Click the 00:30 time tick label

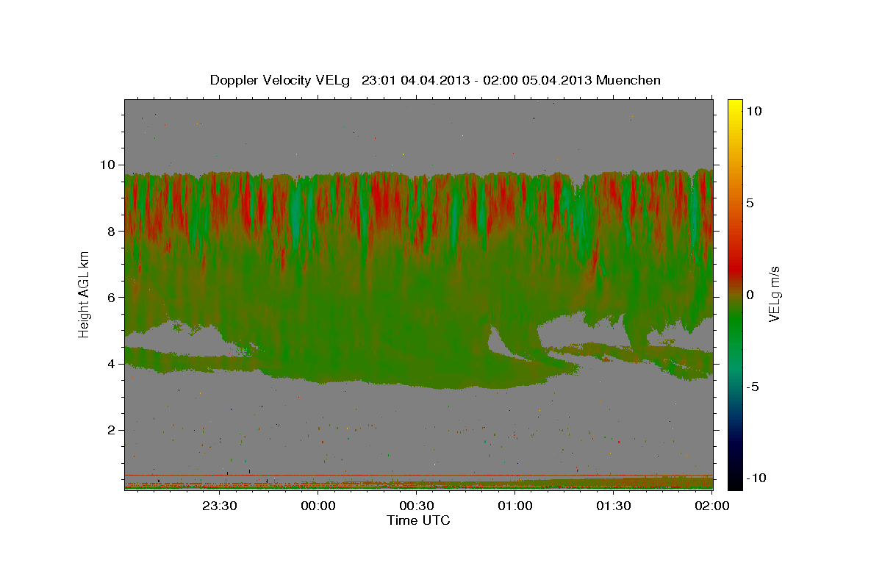tap(417, 506)
